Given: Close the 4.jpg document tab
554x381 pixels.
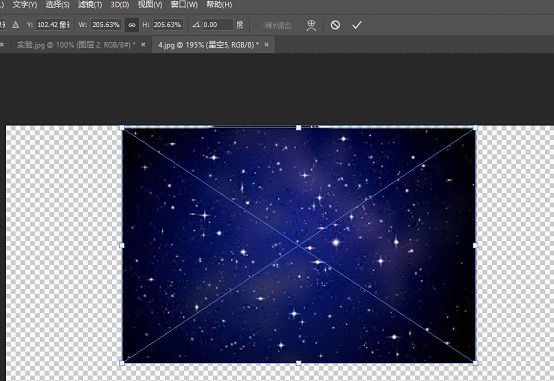Looking at the screenshot, I should (x=266, y=45).
